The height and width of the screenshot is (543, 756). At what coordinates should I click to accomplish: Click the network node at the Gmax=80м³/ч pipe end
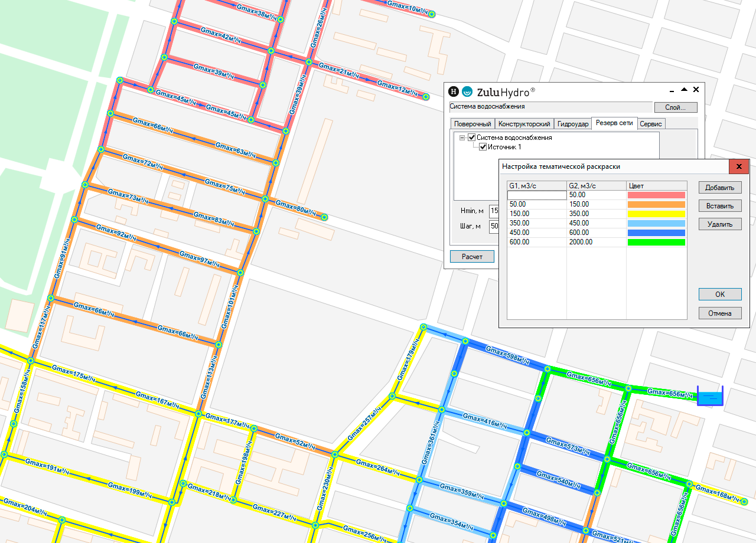[324, 217]
